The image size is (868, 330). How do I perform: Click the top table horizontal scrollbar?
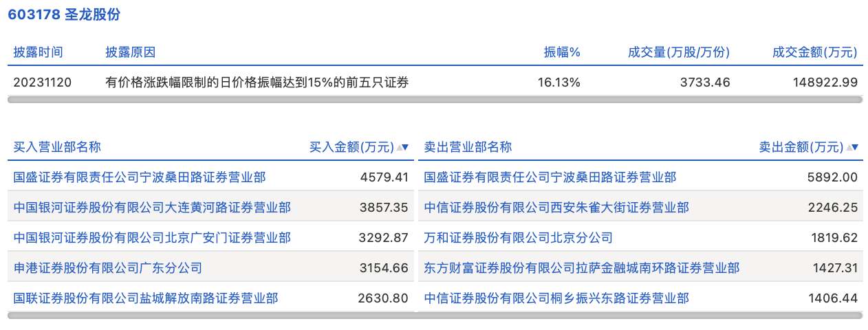point(434,100)
